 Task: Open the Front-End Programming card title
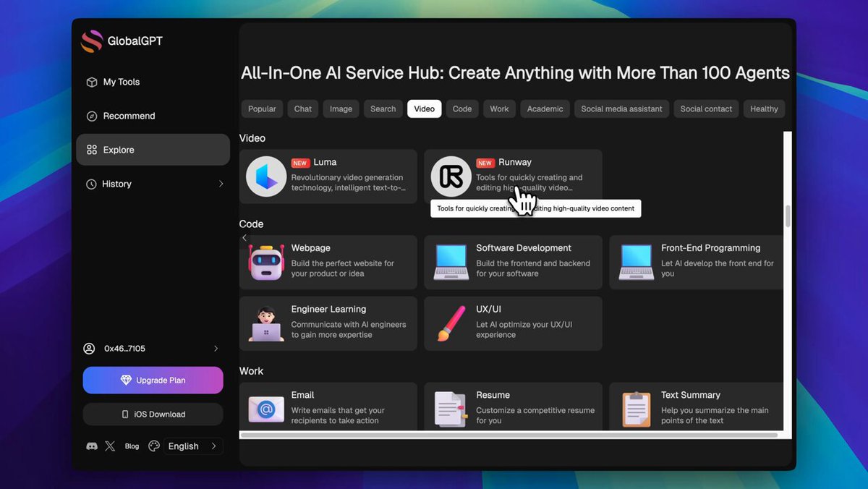coord(710,248)
